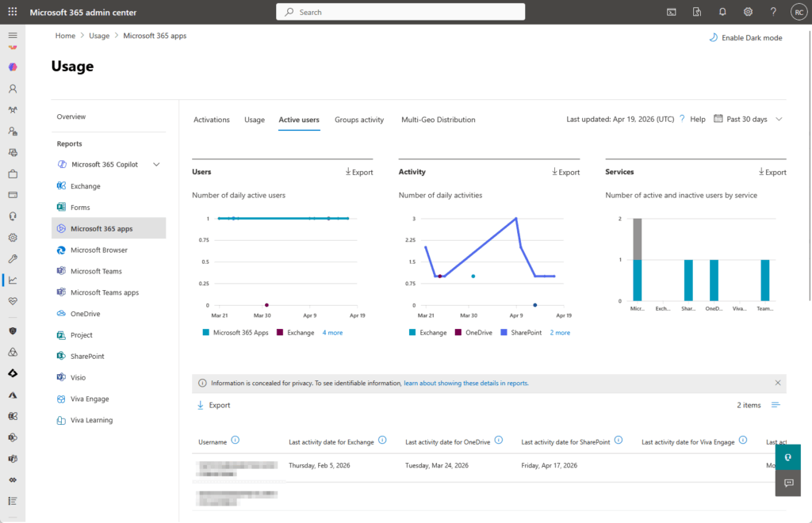Click the Copilot icon in left rail

13,67
